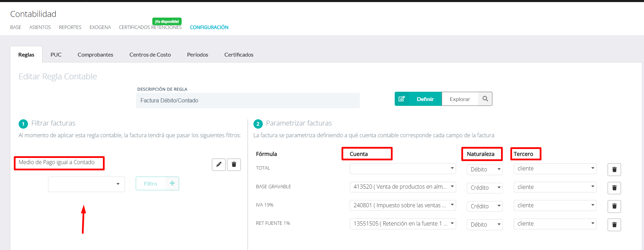Open Tercero cliente dropdown for TOTAL row

[555, 169]
